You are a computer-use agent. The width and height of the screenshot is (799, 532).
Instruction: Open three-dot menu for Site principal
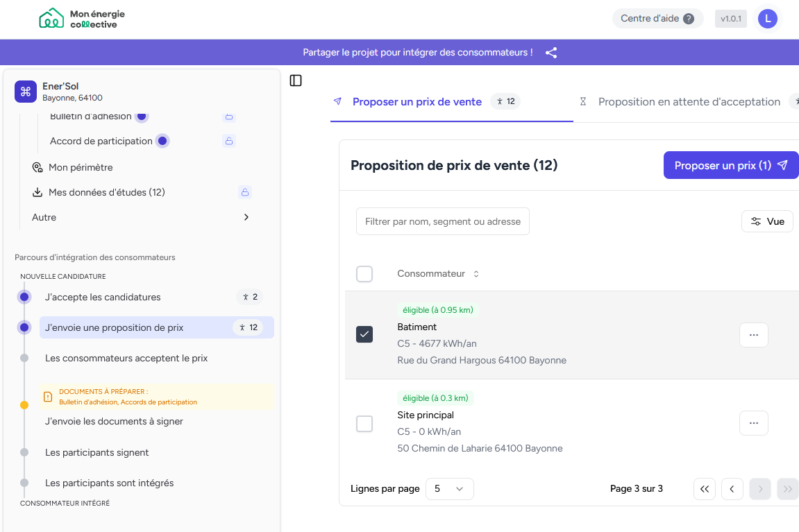pyautogui.click(x=753, y=423)
